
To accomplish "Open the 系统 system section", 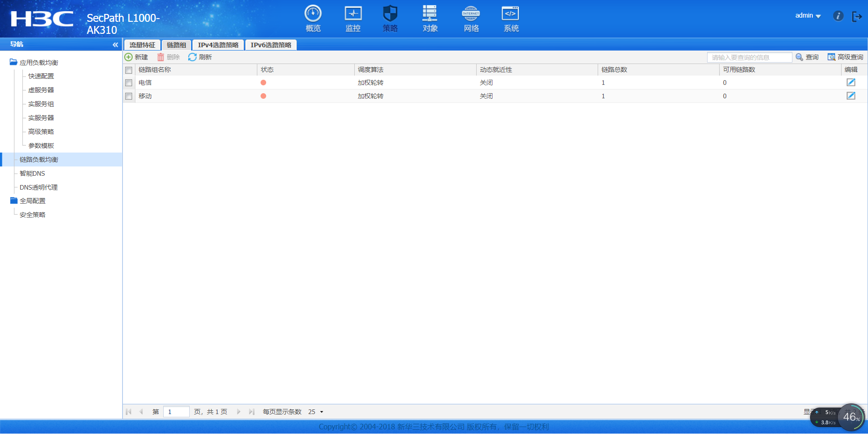I will click(x=511, y=19).
